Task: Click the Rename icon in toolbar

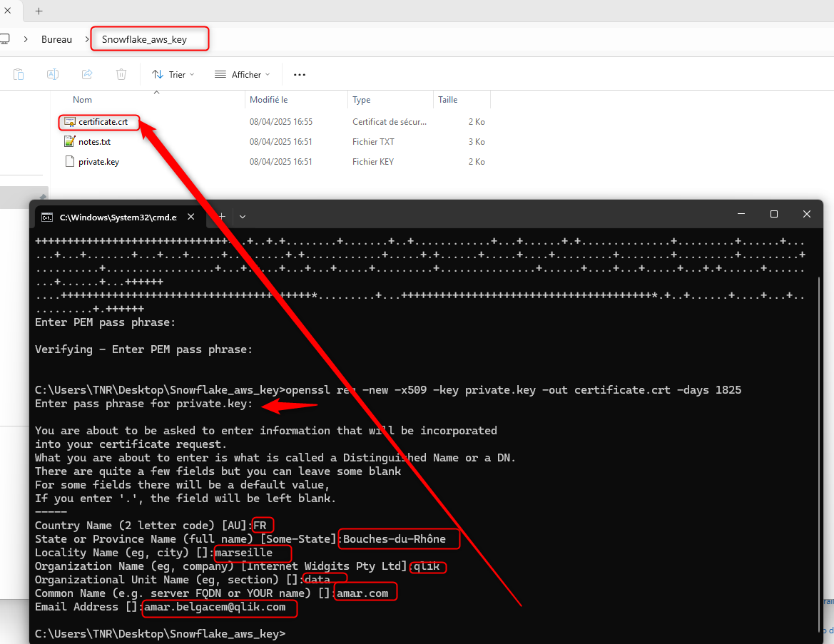Action: (53, 74)
